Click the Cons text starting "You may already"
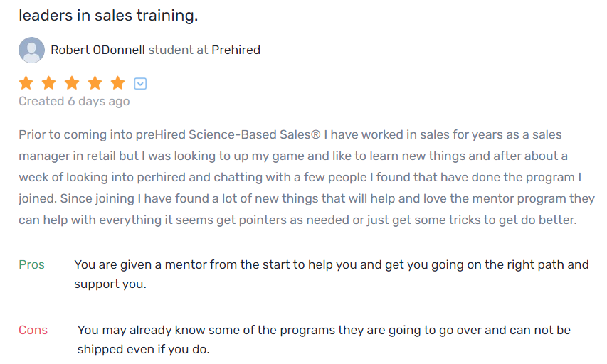The height and width of the screenshot is (364, 607). pos(324,330)
